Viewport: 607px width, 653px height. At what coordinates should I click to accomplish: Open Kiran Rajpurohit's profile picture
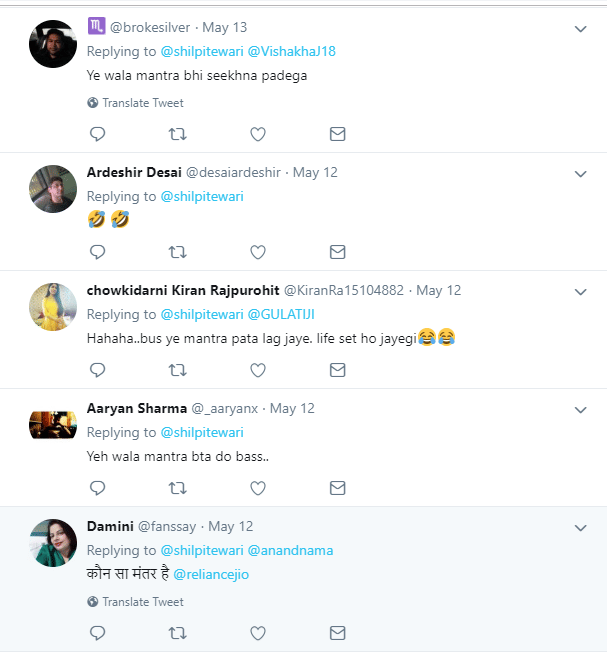53,307
